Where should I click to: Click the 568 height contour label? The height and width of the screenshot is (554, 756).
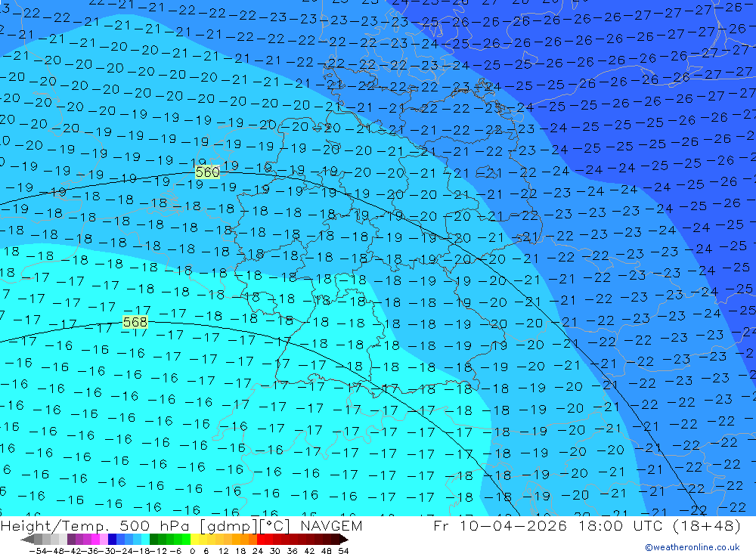[x=135, y=322]
